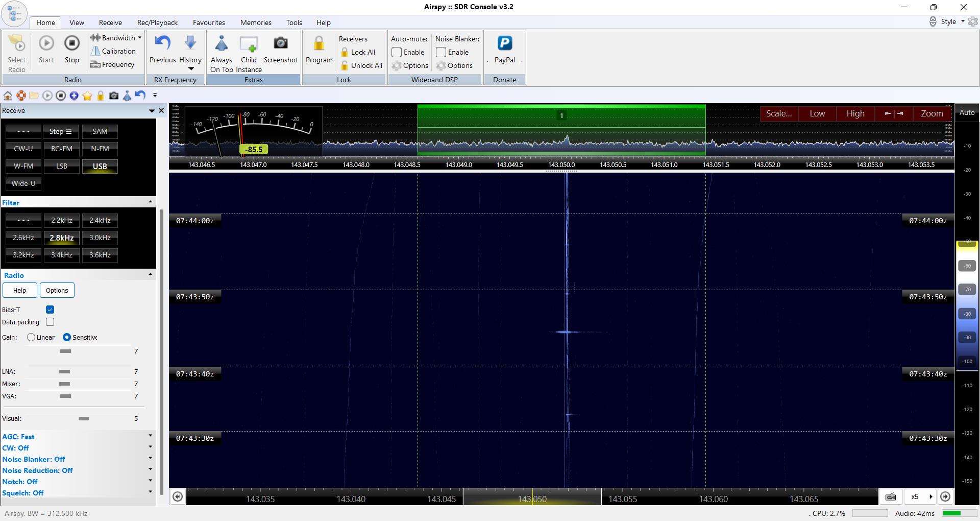Collapse the Radio section
This screenshot has width=980, height=521.
(x=150, y=275)
